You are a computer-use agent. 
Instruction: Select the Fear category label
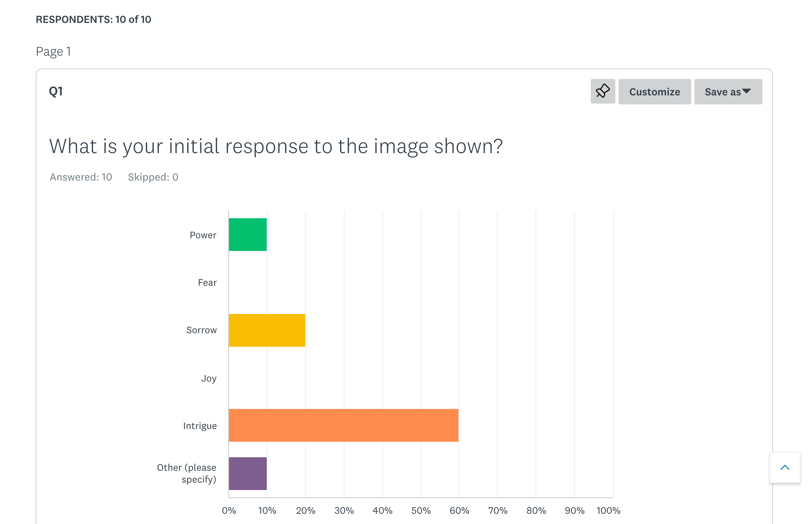click(x=207, y=282)
